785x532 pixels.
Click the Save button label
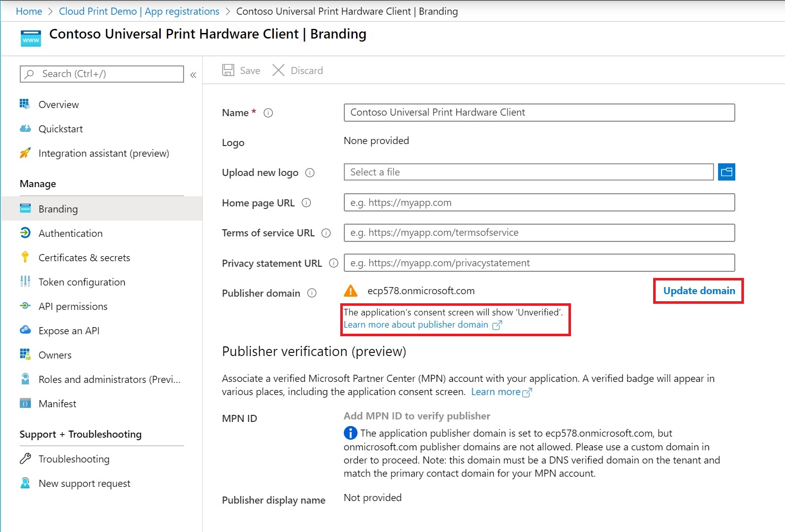(x=250, y=70)
